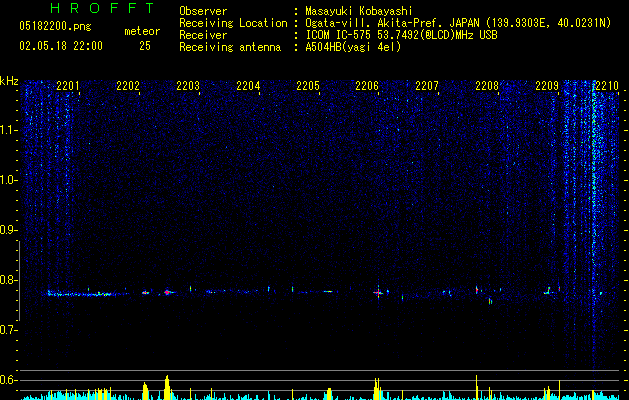This screenshot has height=400, width=629.
Task: Click the 0.6 frequency axis label
Action: (x=8, y=380)
